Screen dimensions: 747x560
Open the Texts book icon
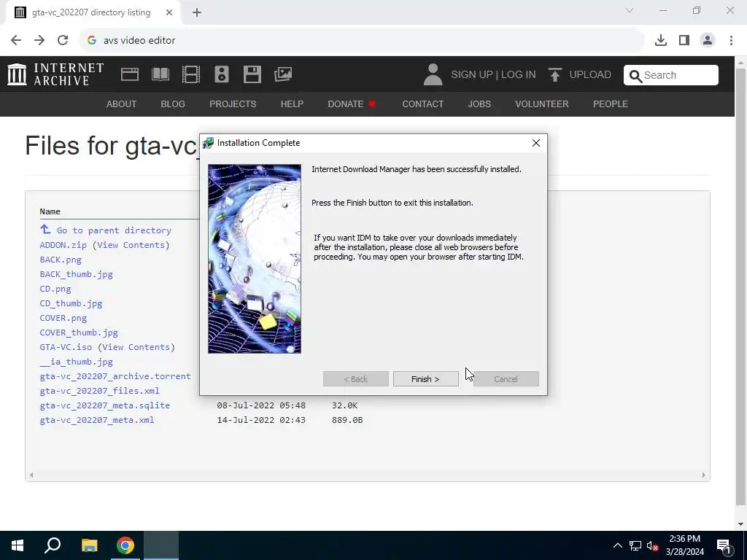pyautogui.click(x=160, y=74)
